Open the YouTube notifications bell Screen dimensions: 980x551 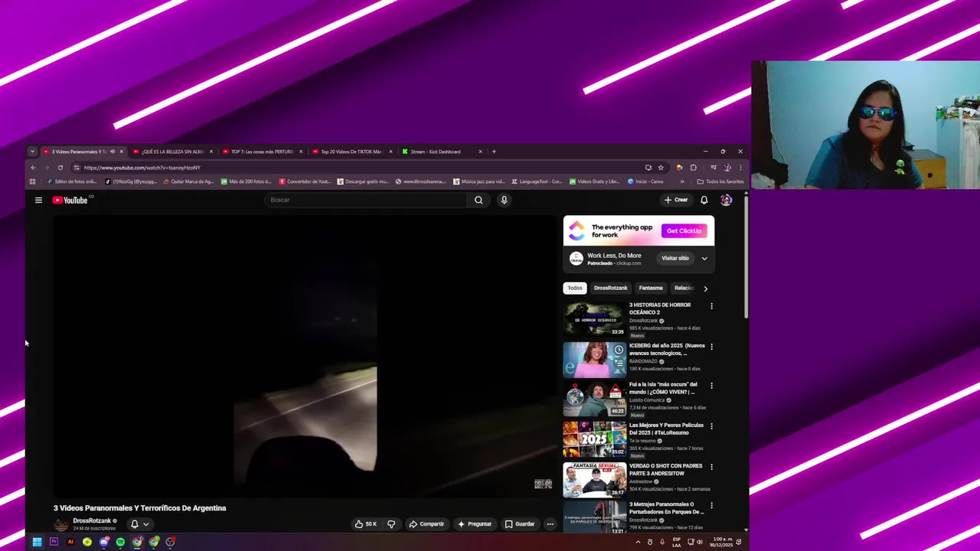(704, 201)
